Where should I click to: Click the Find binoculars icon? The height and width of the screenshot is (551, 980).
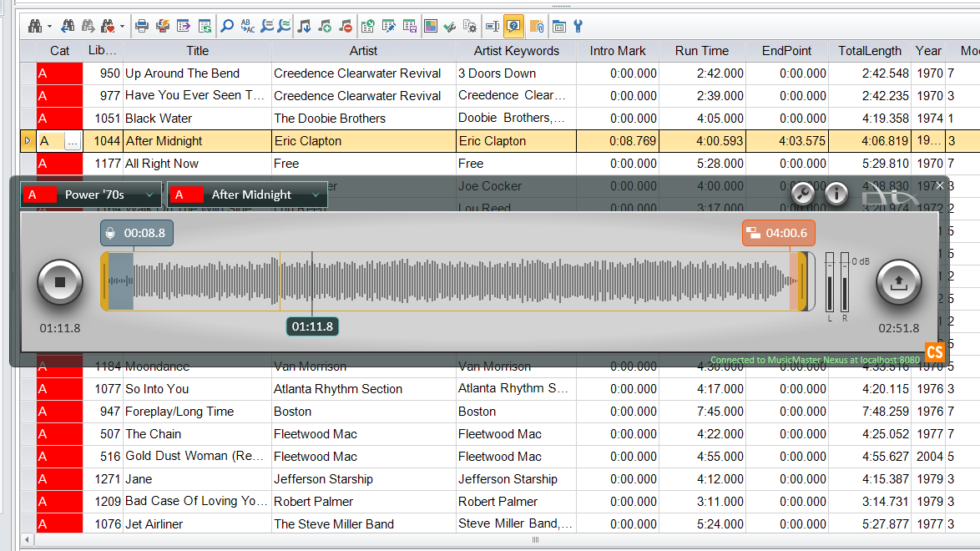coord(33,26)
